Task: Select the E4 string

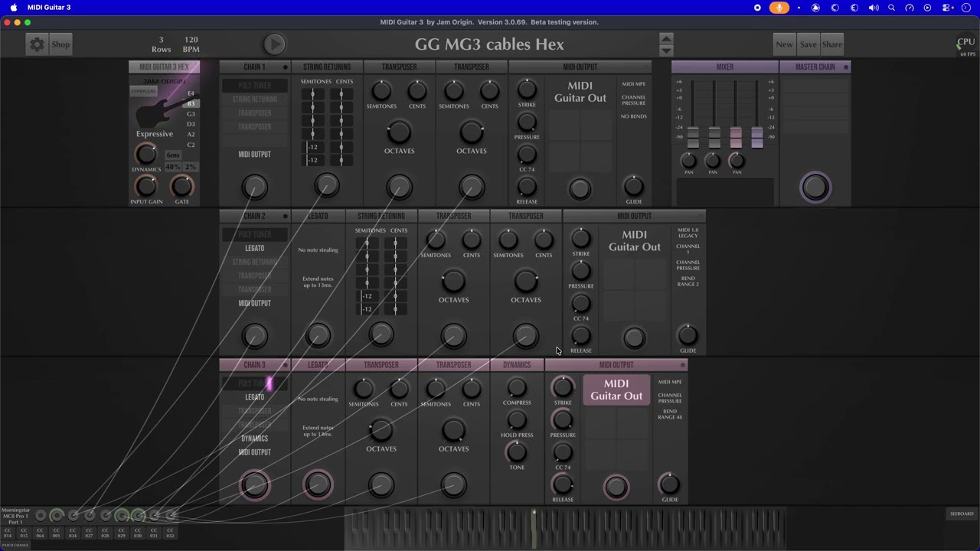Action: pyautogui.click(x=191, y=93)
